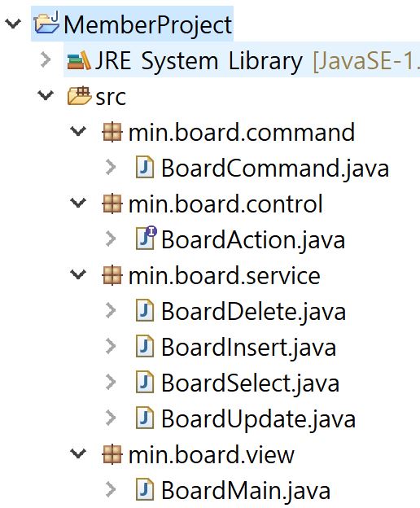Collapse the src folder node
Screen dimensions: 420x508
point(46,95)
